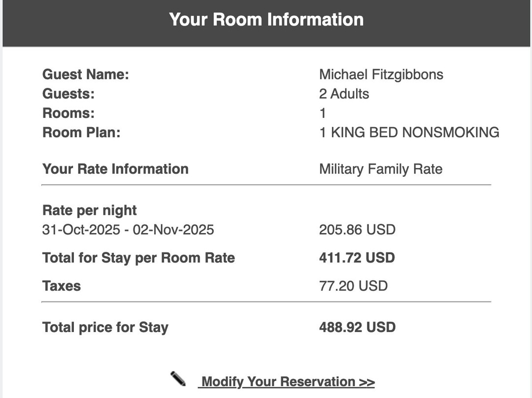Screen dimensions: 532x398
Task: Click the 205.86 USD nightly rate
Action: [357, 230]
